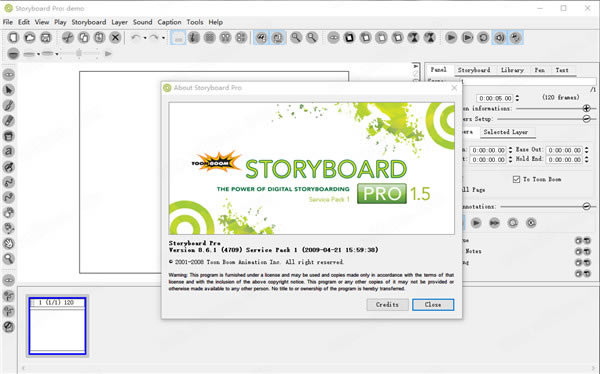Click the Cut scissors icon
Viewport: 600px width, 374px height.
click(x=68, y=38)
